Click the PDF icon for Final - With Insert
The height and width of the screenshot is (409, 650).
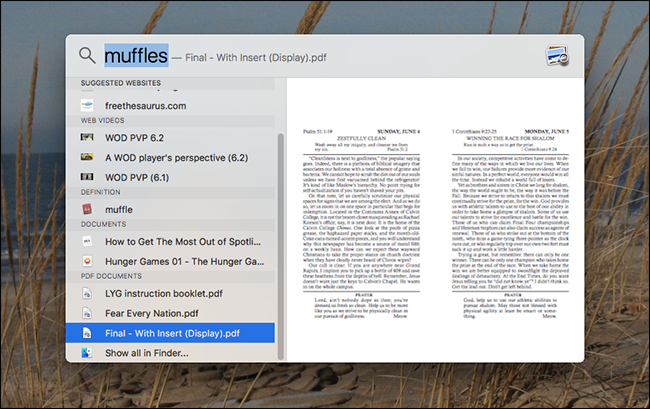[87, 333]
